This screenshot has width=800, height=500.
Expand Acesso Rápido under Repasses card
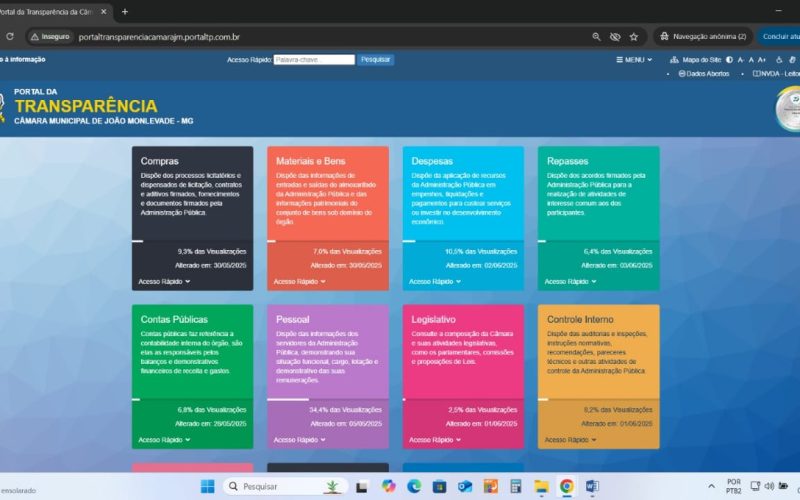tap(569, 282)
